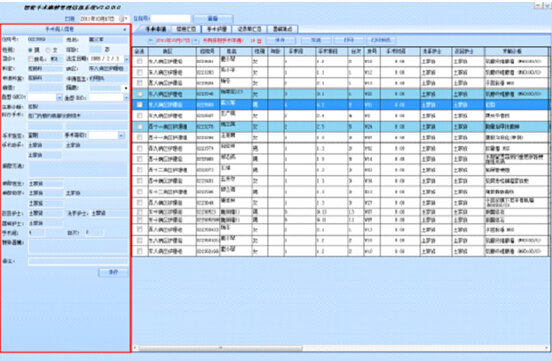The height and width of the screenshot is (361, 552).
Task: Open the birth date (出生日期) dropdown arrow
Action: [x=126, y=59]
